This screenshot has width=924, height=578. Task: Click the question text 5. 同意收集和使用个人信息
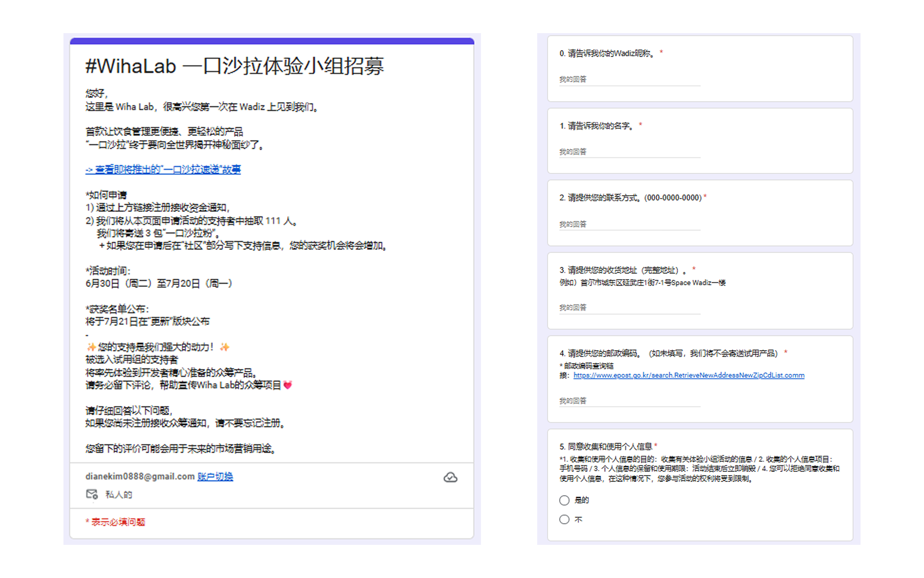(x=605, y=446)
